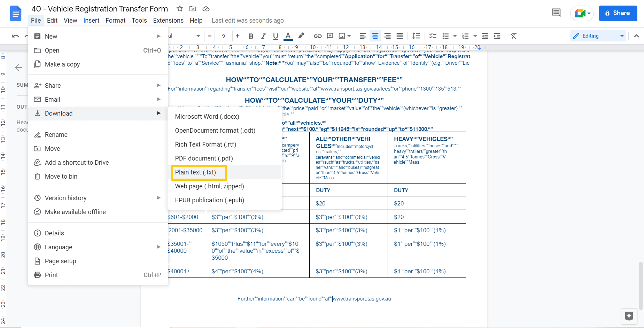Open the highlight color pen
This screenshot has height=328, width=644.
click(301, 36)
